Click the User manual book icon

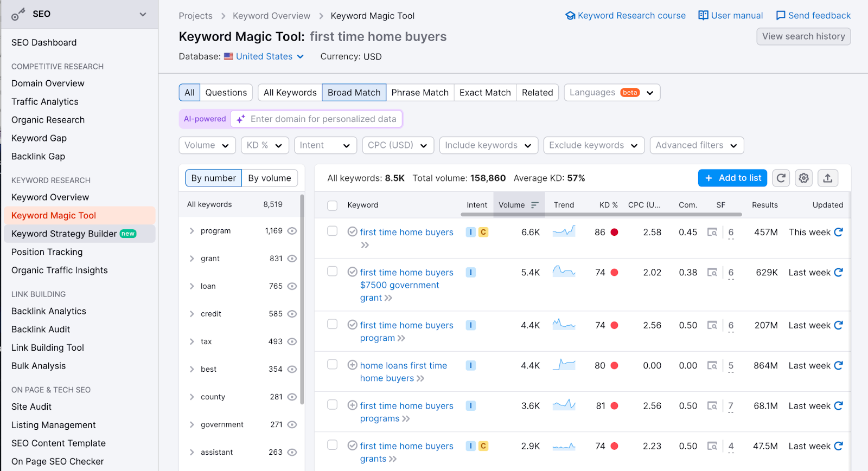703,16
